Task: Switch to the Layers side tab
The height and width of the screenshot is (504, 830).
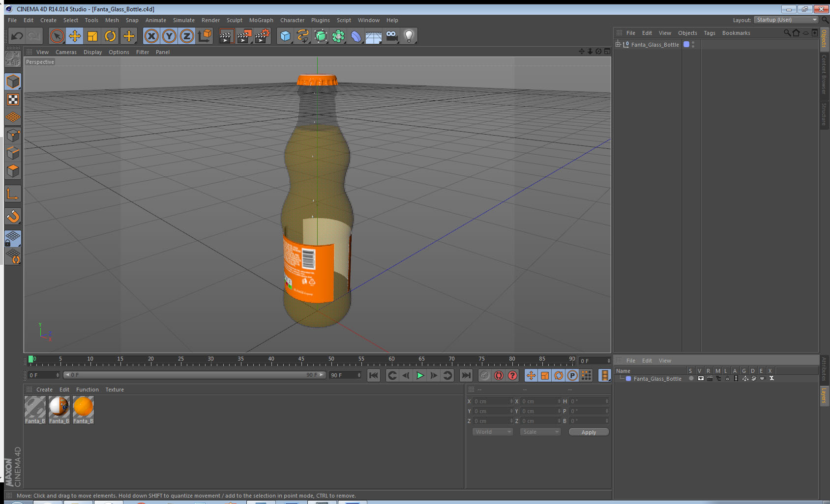Action: tap(824, 395)
